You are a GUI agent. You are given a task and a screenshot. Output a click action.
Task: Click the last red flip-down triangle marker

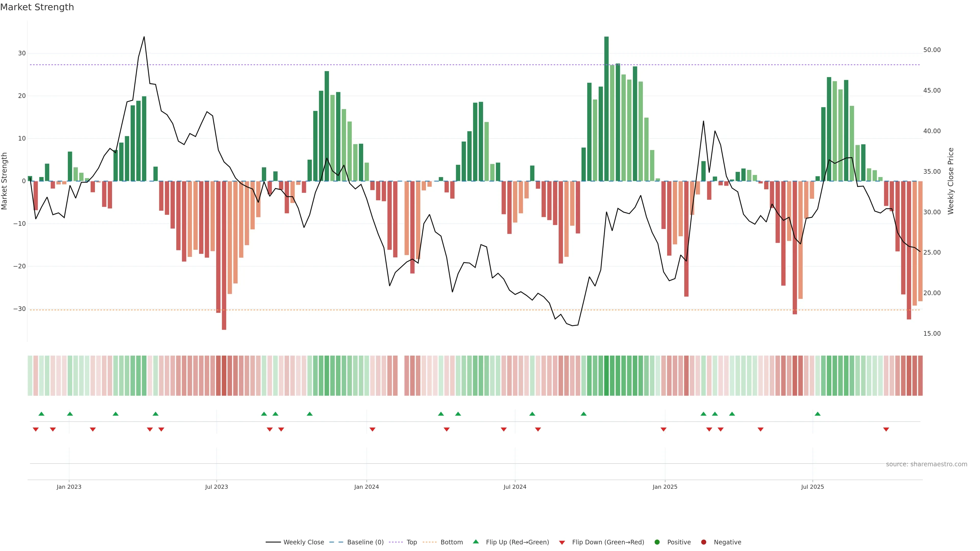[x=886, y=429]
